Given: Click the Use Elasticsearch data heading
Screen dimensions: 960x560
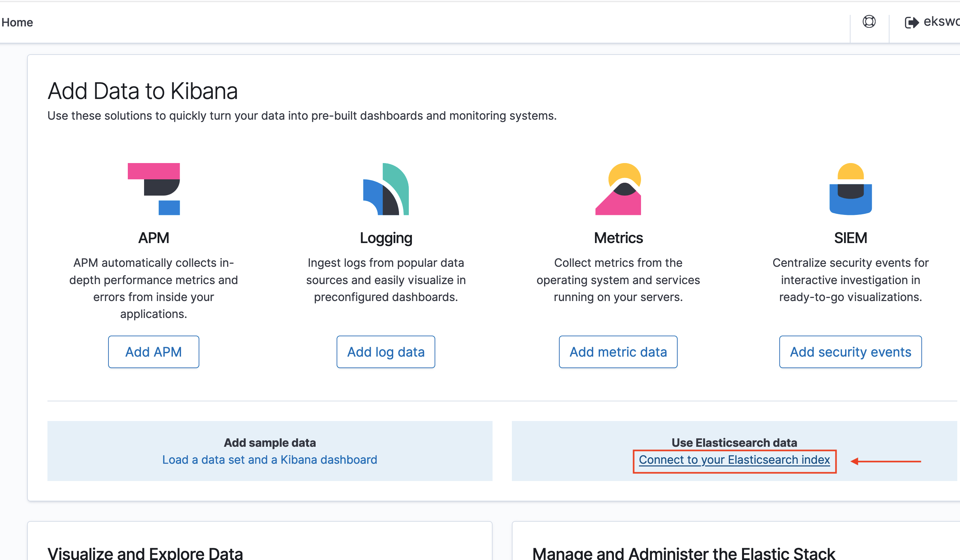Looking at the screenshot, I should pos(734,443).
